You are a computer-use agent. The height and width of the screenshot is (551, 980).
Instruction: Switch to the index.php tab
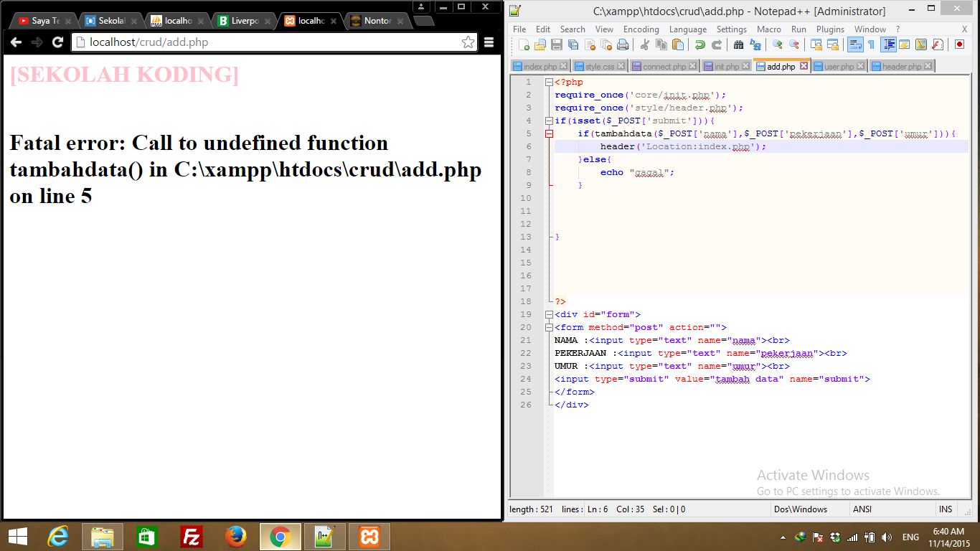540,66
